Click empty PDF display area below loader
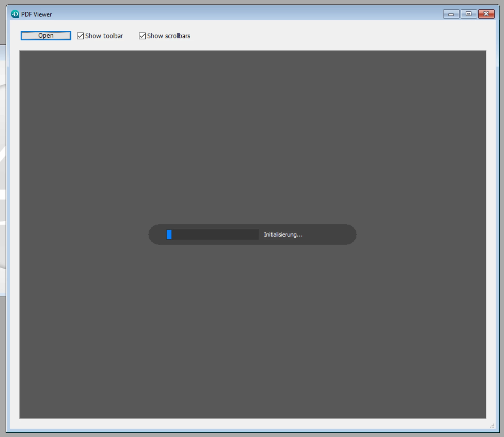 click(253, 336)
